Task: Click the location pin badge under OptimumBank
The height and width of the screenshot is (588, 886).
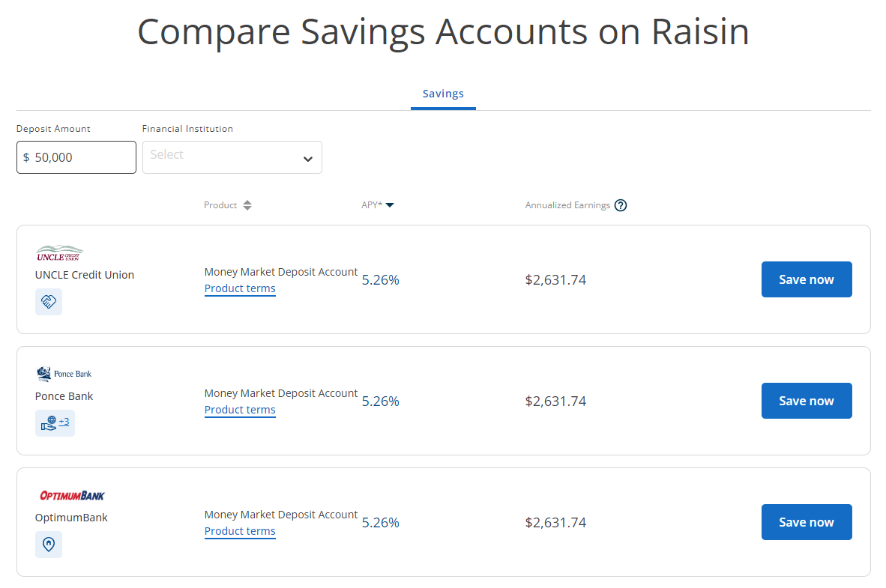Action: (49, 545)
